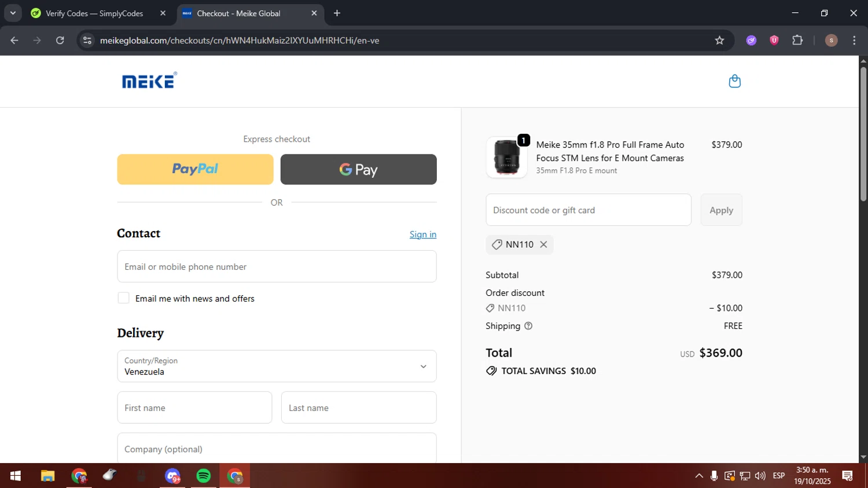The height and width of the screenshot is (488, 868).
Task: Open File Explorer from the taskbar
Action: (47, 476)
